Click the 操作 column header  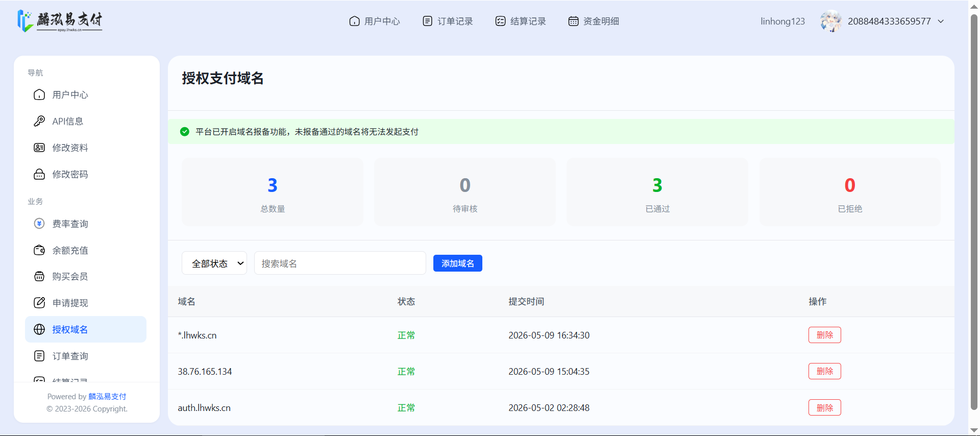point(818,302)
